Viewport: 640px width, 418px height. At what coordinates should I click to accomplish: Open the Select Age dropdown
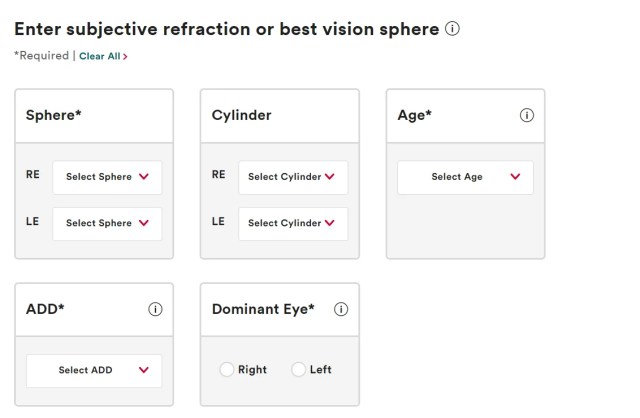click(465, 177)
